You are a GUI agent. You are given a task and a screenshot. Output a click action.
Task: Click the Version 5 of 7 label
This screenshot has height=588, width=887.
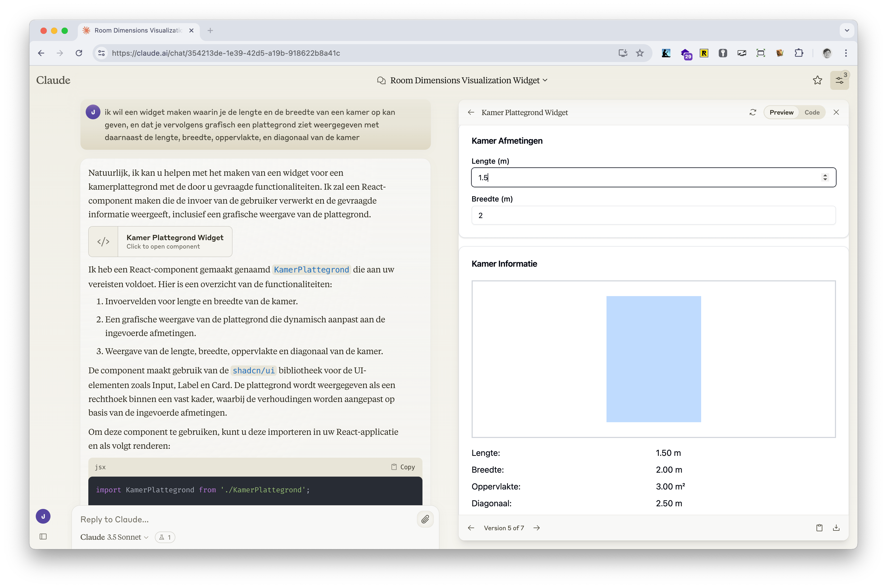[504, 528]
